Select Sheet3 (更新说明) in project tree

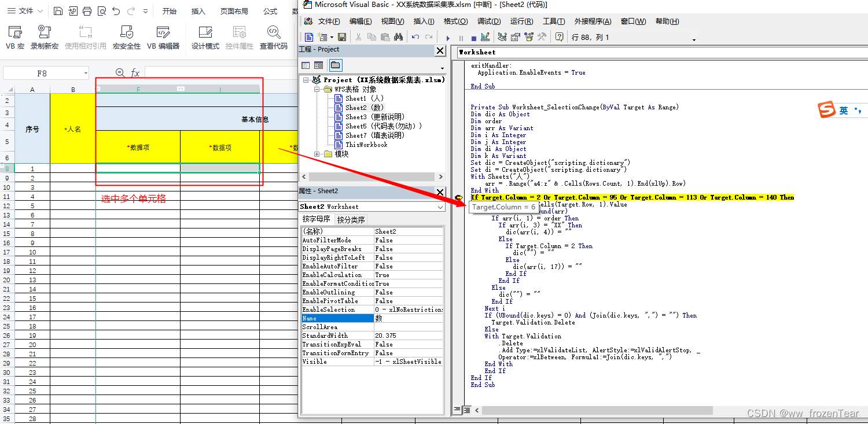tap(375, 117)
